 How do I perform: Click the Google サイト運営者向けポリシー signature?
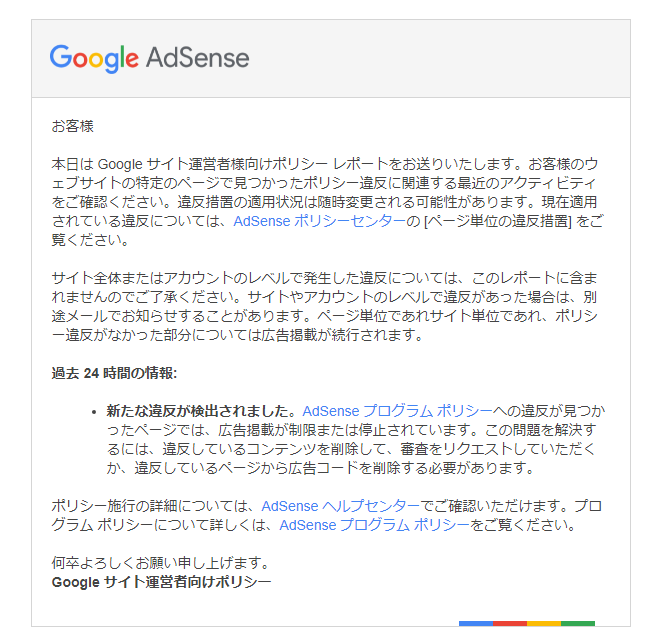click(161, 582)
